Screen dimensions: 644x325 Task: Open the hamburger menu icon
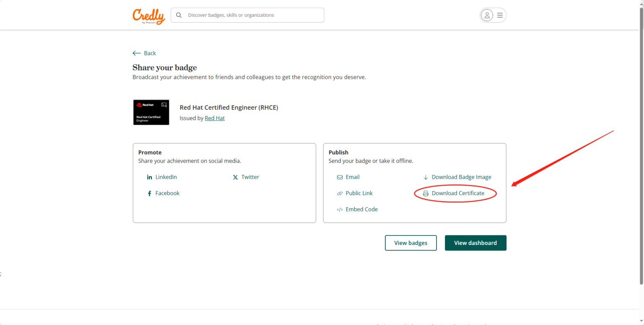pyautogui.click(x=500, y=15)
